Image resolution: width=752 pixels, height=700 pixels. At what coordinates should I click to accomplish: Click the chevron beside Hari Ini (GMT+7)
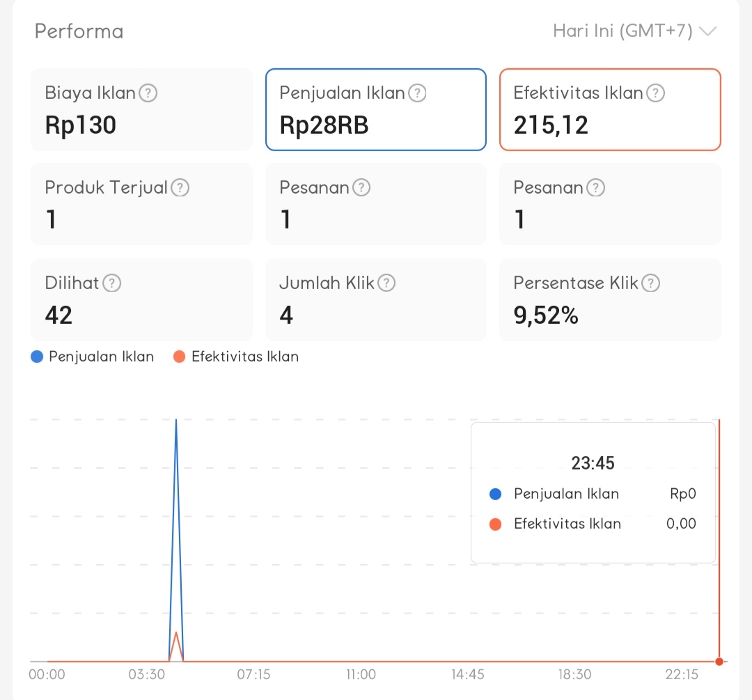pyautogui.click(x=708, y=31)
